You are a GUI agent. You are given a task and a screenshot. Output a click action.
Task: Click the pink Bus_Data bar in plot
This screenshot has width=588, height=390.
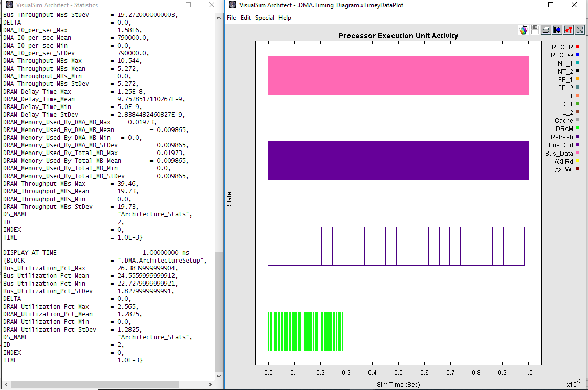[398, 75]
